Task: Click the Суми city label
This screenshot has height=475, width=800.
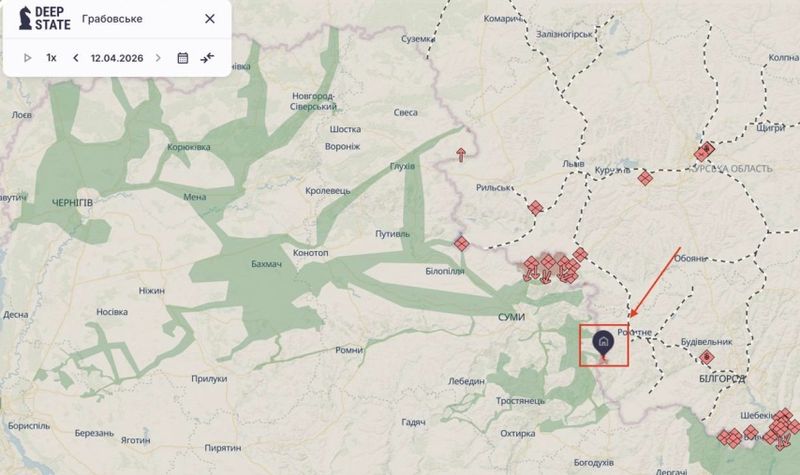Action: click(510, 316)
